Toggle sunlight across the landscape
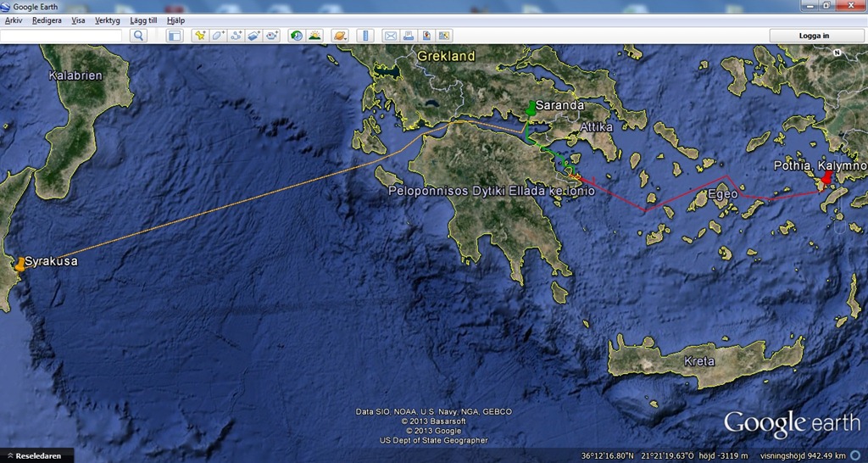Image resolution: width=868 pixels, height=463 pixels. [x=314, y=36]
